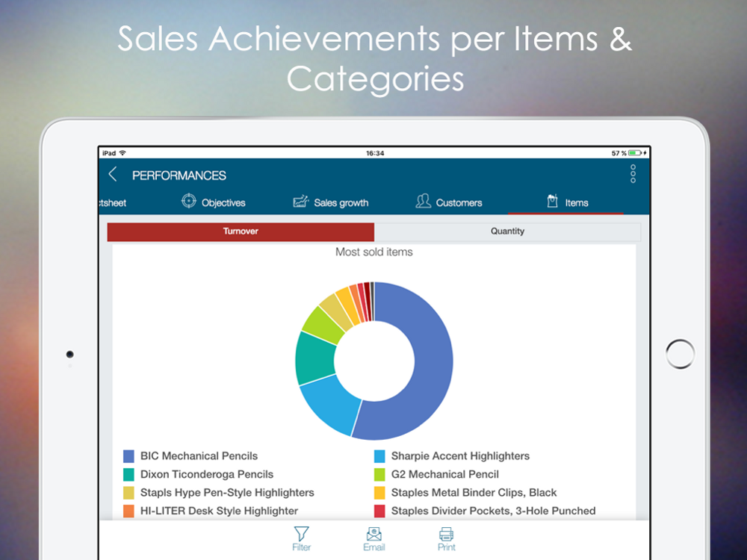The height and width of the screenshot is (560, 747).
Task: Click Stapls Hype Pen-Style Highlighters legend text
Action: pyautogui.click(x=227, y=492)
